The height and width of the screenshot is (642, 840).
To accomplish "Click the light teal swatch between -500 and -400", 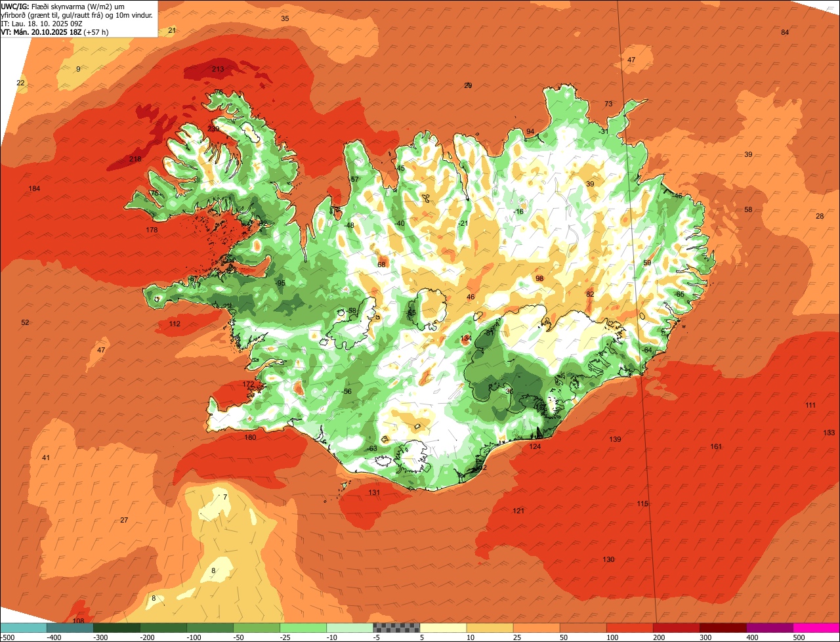I will coord(24,628).
